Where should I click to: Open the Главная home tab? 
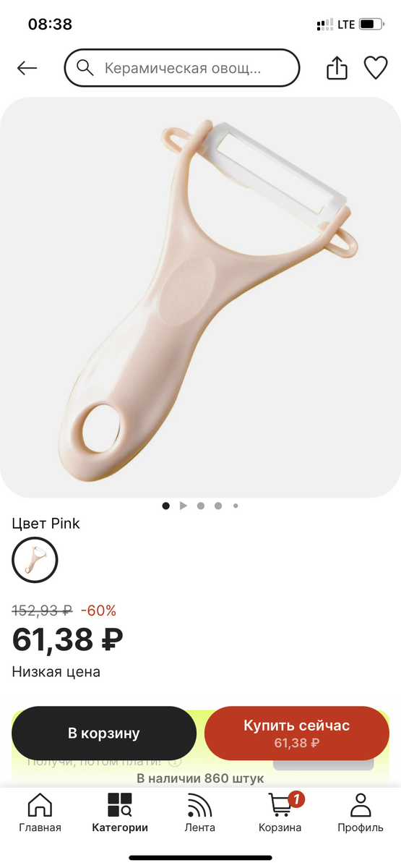point(40,813)
